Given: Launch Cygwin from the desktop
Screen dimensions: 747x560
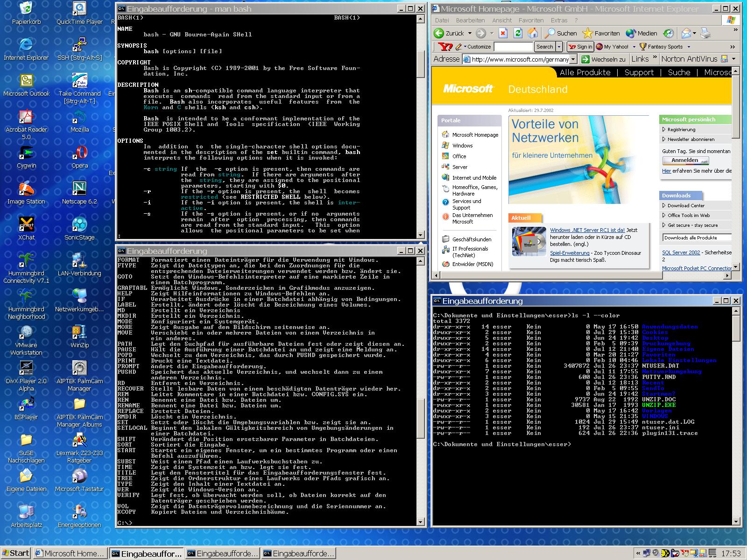Looking at the screenshot, I should coord(27,152).
